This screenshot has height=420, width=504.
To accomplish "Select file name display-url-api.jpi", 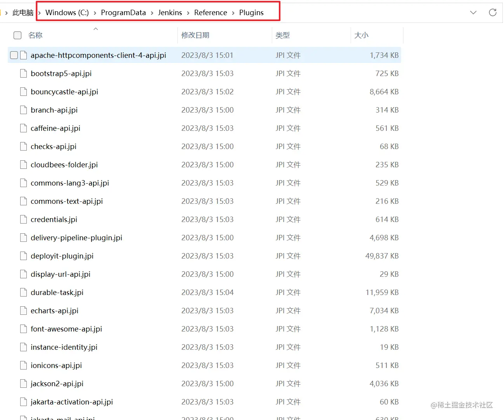I will click(x=61, y=274).
